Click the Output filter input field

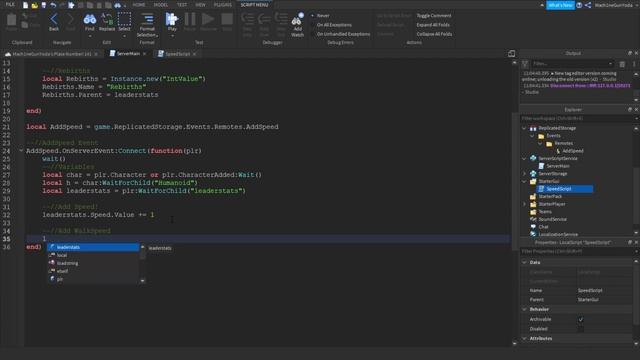(x=572, y=64)
